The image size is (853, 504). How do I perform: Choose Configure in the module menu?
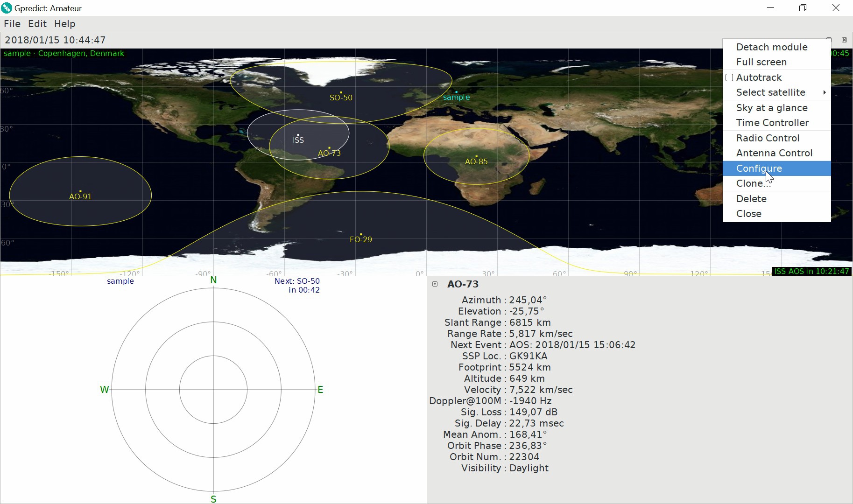pos(777,168)
